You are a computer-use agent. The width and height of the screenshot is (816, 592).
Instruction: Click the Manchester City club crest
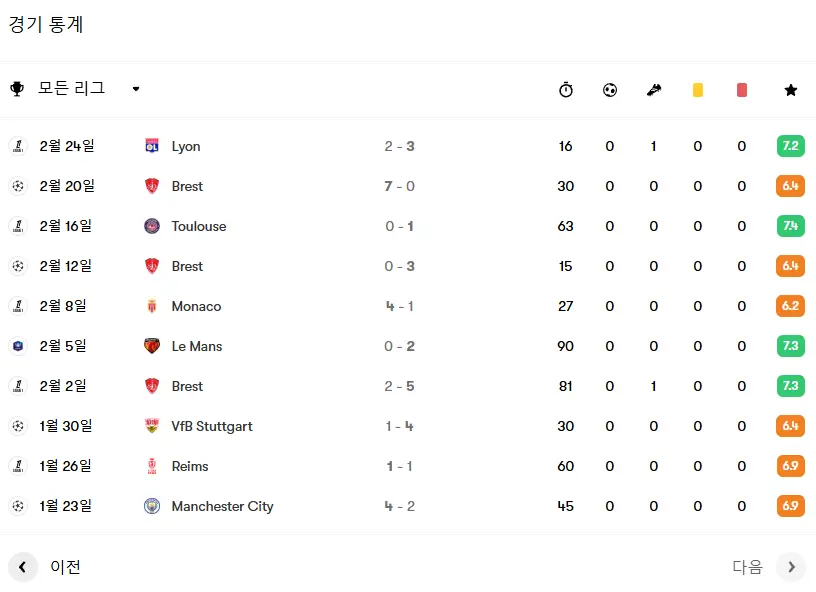coord(152,506)
